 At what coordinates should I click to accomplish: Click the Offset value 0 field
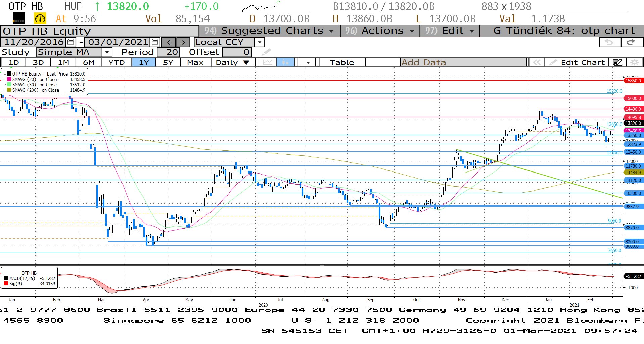tap(237, 52)
